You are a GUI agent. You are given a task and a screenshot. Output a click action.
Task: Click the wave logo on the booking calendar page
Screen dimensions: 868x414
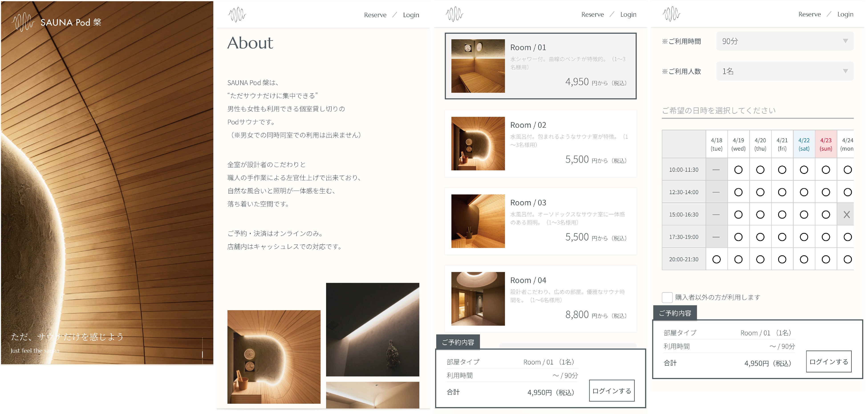point(671,14)
